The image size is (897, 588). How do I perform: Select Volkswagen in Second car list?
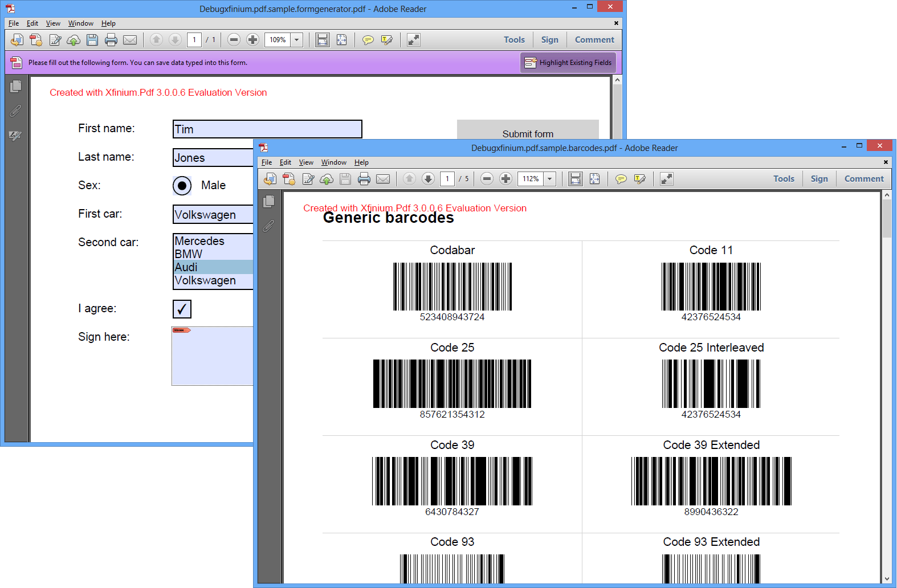[x=213, y=280]
